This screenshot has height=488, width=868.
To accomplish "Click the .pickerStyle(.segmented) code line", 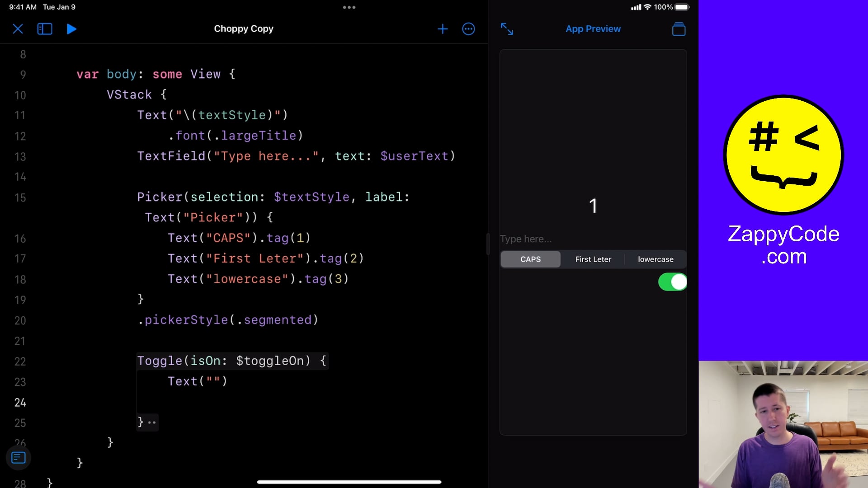I will 228,320.
